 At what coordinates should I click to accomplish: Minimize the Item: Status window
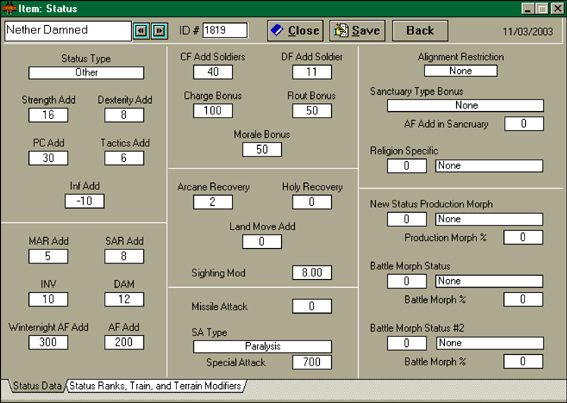528,8
